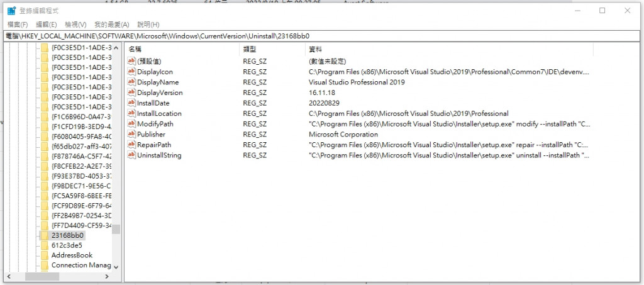This screenshot has width=644, height=285.
Task: Maximize the Registry Editor window
Action: (x=602, y=11)
